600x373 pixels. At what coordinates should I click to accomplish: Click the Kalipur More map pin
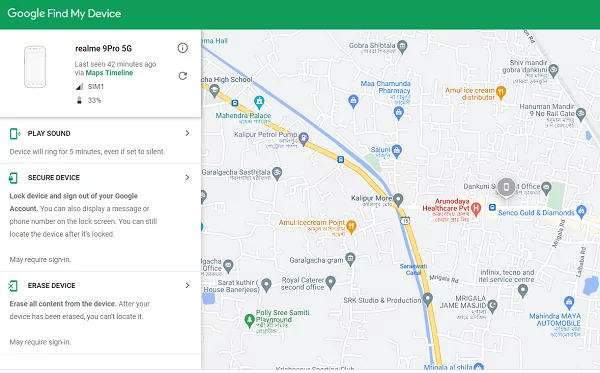pos(398,199)
